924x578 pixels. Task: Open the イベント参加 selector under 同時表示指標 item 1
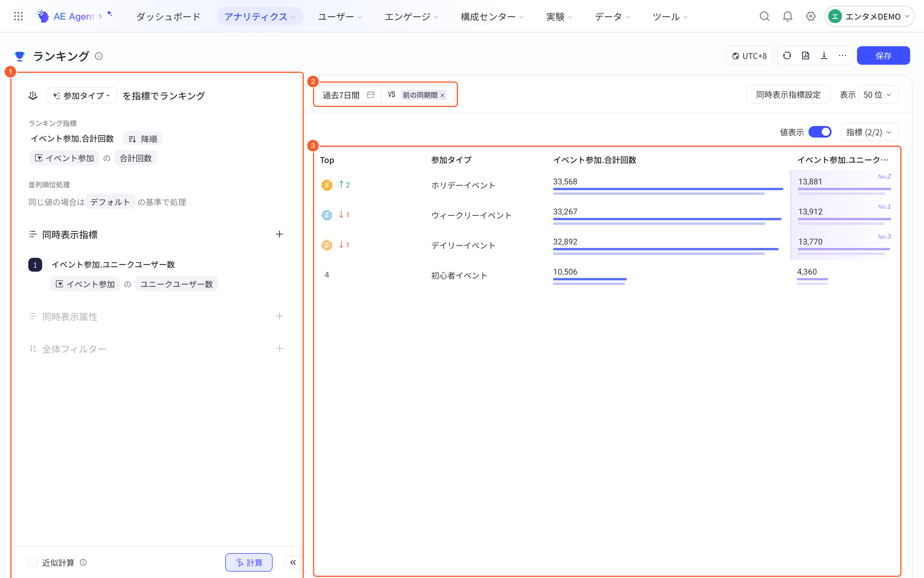(x=85, y=284)
